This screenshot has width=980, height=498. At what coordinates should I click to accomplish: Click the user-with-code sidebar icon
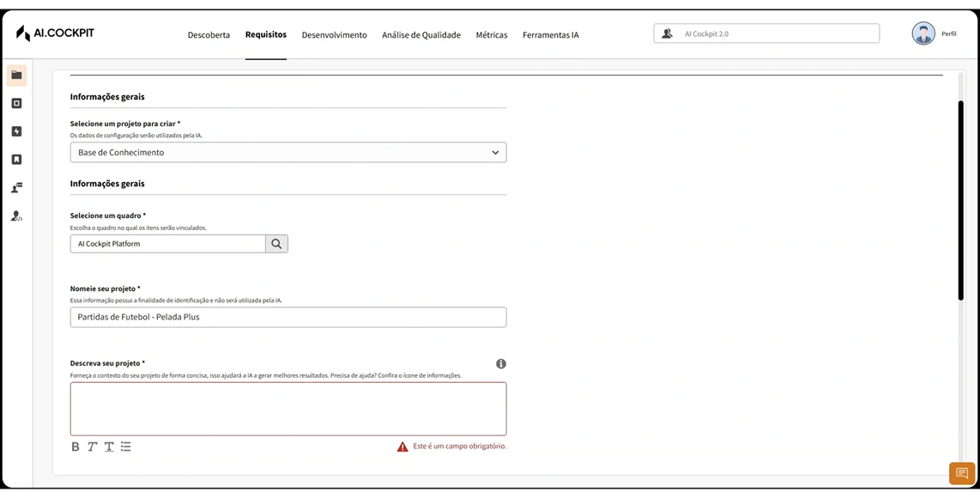(x=16, y=216)
